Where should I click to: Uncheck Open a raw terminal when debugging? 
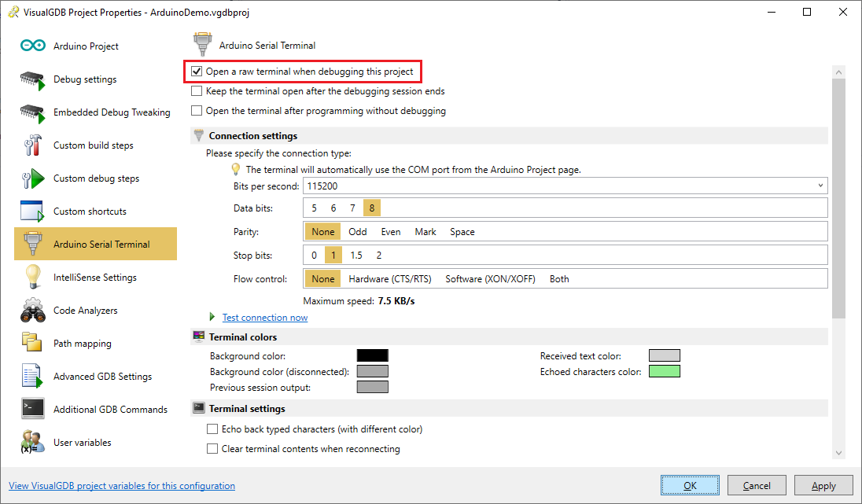tap(197, 72)
